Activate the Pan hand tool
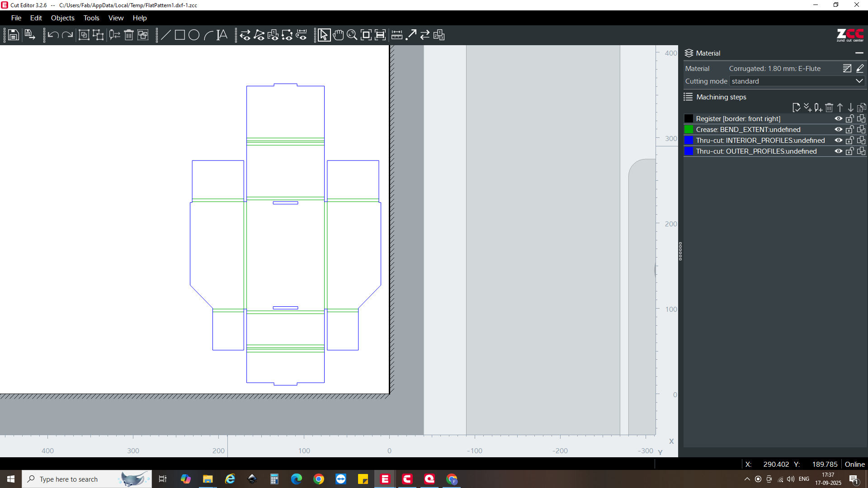This screenshot has width=868, height=488. tap(338, 35)
